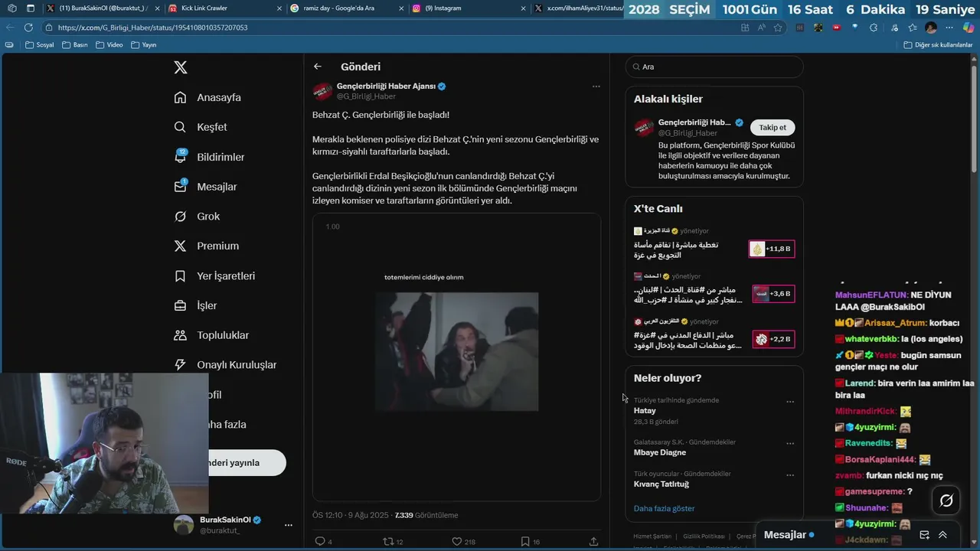
Task: Click the Ara search field
Action: point(714,67)
